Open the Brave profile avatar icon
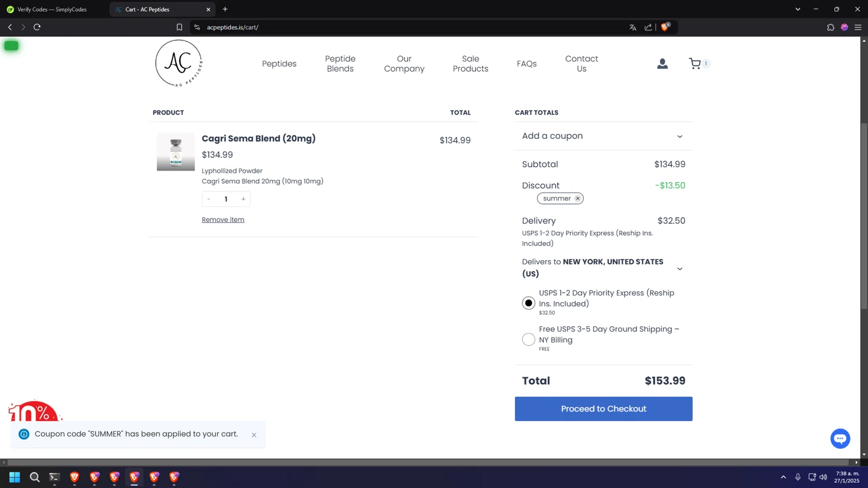 tap(844, 27)
